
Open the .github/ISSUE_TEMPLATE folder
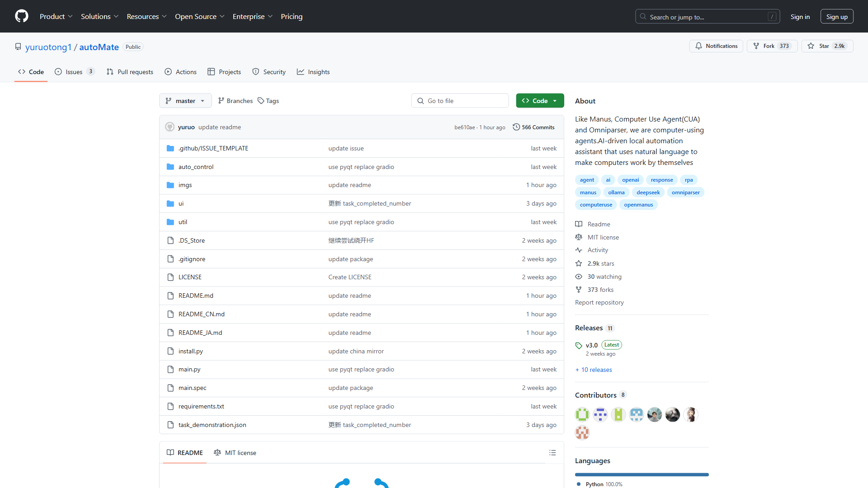pyautogui.click(x=213, y=148)
